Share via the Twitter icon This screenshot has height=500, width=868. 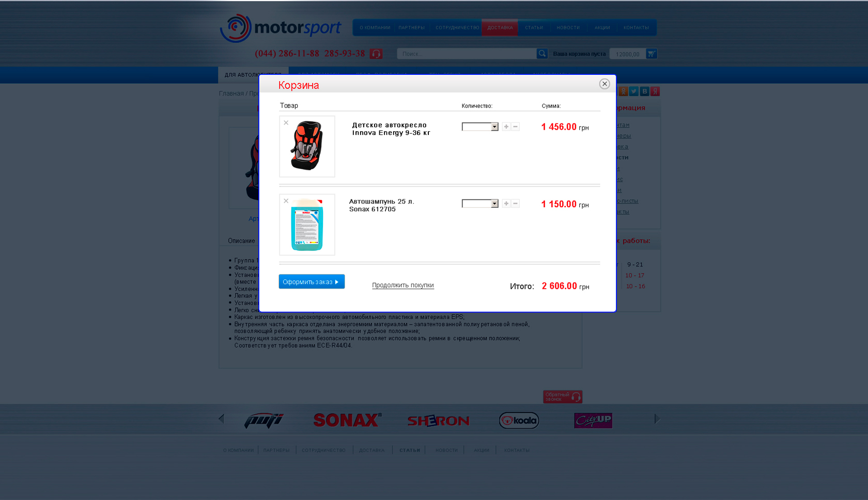634,91
